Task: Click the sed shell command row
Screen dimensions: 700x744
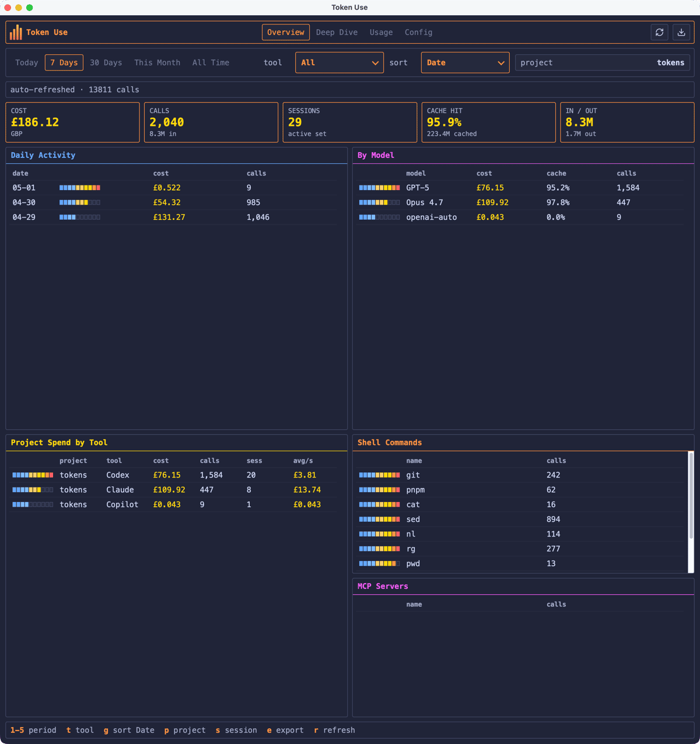Action: tap(521, 520)
